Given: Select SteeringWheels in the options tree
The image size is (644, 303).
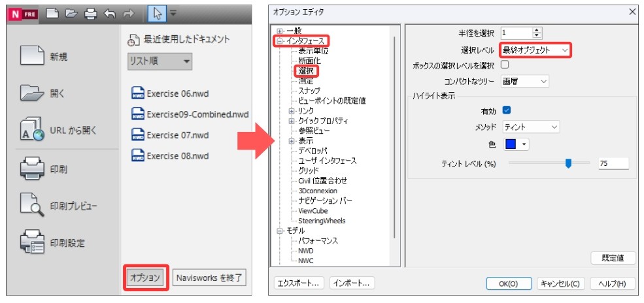Looking at the screenshot, I should pos(322,221).
